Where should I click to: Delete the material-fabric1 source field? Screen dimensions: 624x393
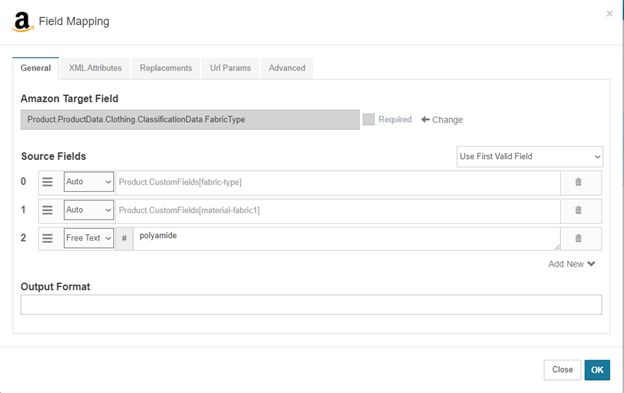[x=578, y=210]
